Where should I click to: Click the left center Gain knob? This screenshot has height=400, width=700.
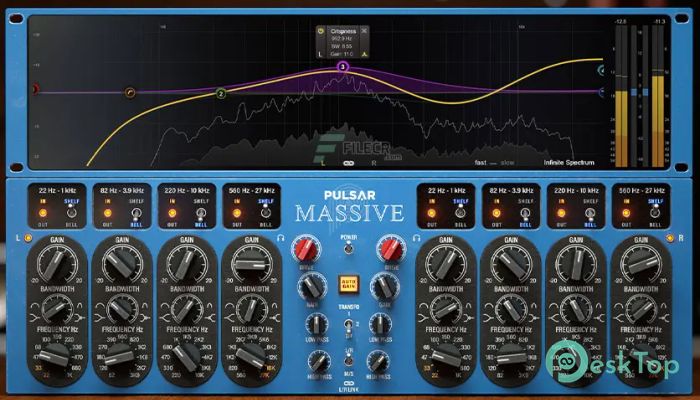312,287
